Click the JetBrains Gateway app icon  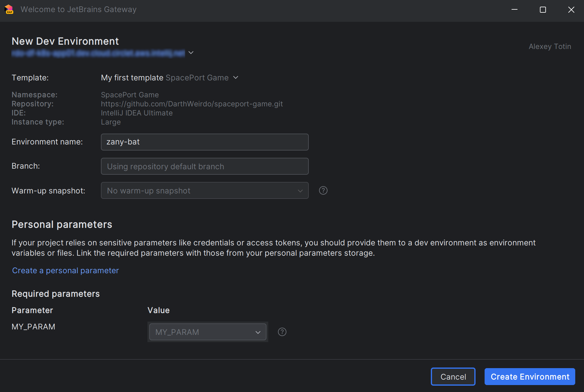point(9,9)
